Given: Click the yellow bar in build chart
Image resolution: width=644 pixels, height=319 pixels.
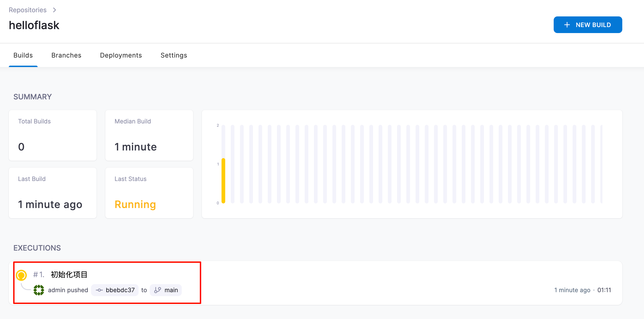Looking at the screenshot, I should pos(223,181).
